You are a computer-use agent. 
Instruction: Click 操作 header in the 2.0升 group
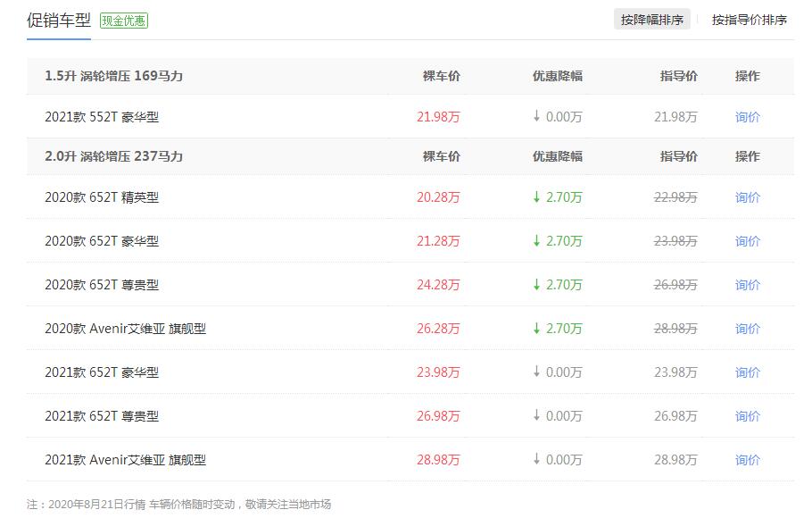747,156
